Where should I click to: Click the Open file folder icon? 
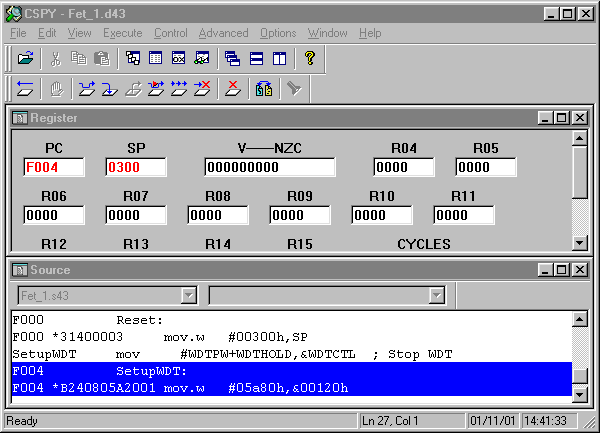[26, 58]
